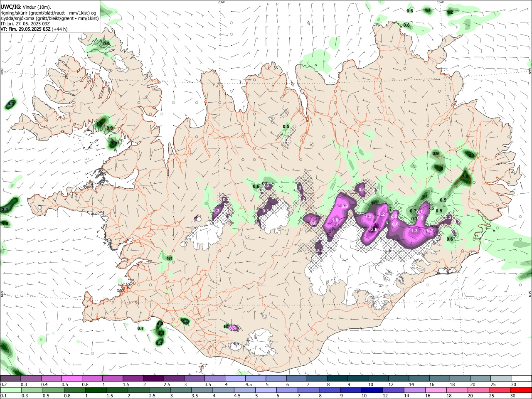Select the blue swatch above lower-row '8'

(329, 390)
